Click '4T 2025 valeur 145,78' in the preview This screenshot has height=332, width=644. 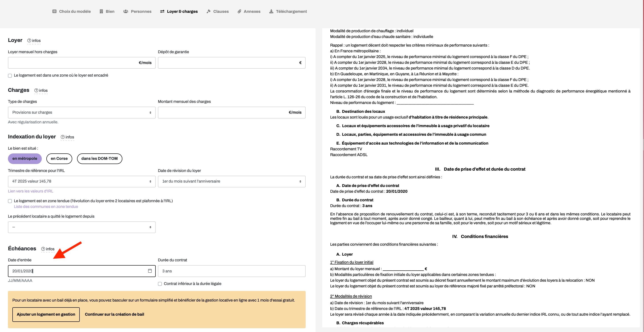pos(425,309)
